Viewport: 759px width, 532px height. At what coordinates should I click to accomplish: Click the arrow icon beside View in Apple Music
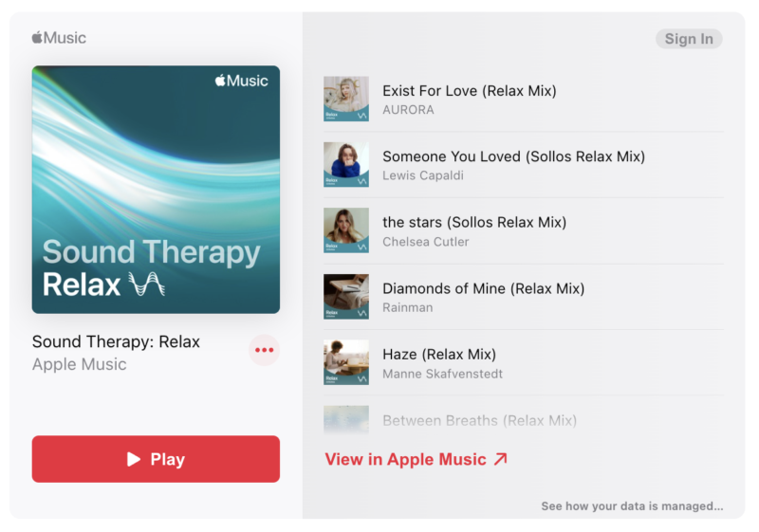coord(501,459)
